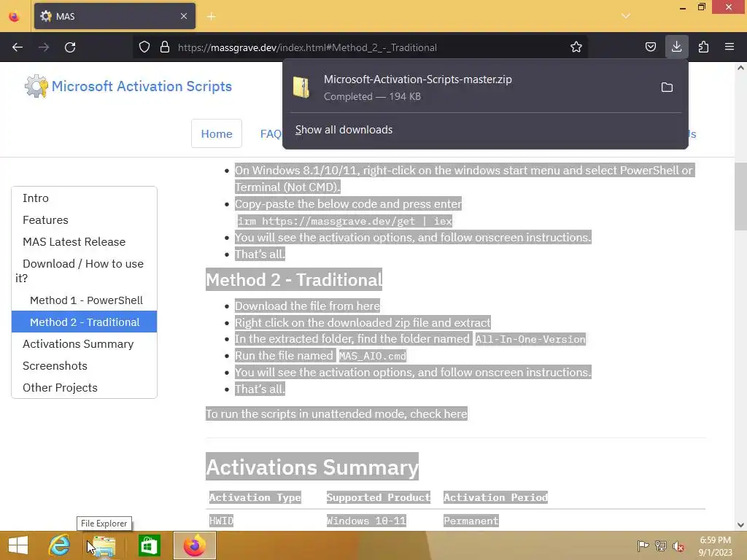Click the irm massgrave.dev/get code snippet

(344, 221)
